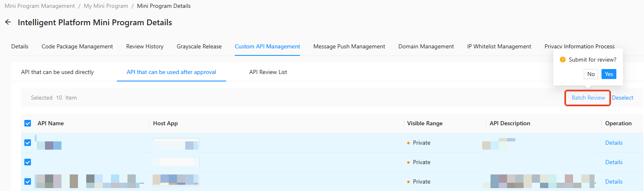Uncheck the second API row checkbox
This screenshot has height=191, width=644.
(x=28, y=162)
